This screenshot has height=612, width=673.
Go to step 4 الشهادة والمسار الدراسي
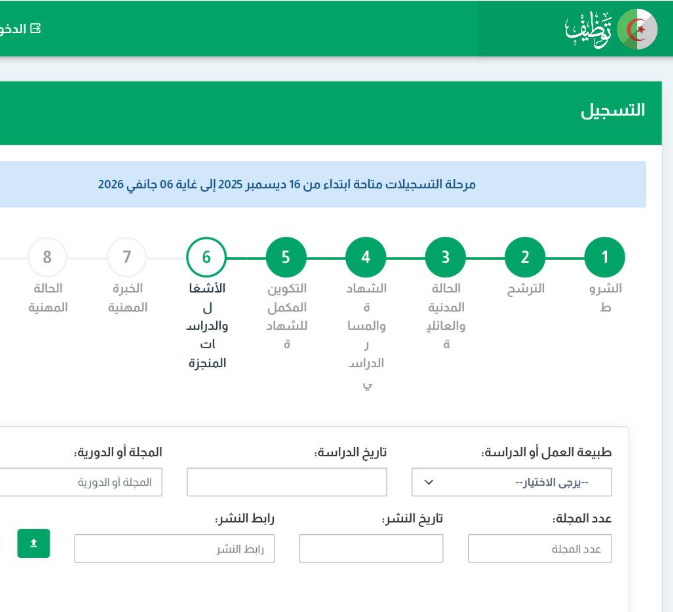click(366, 257)
